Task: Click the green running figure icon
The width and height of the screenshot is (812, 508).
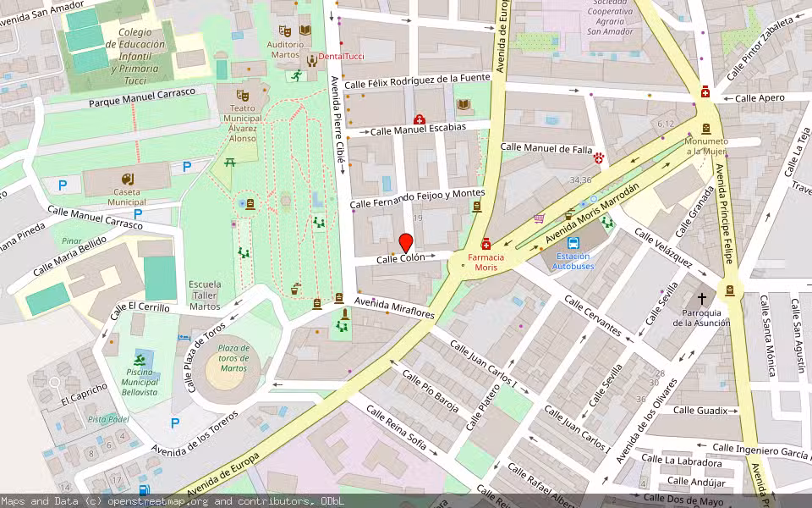Action: point(296,75)
